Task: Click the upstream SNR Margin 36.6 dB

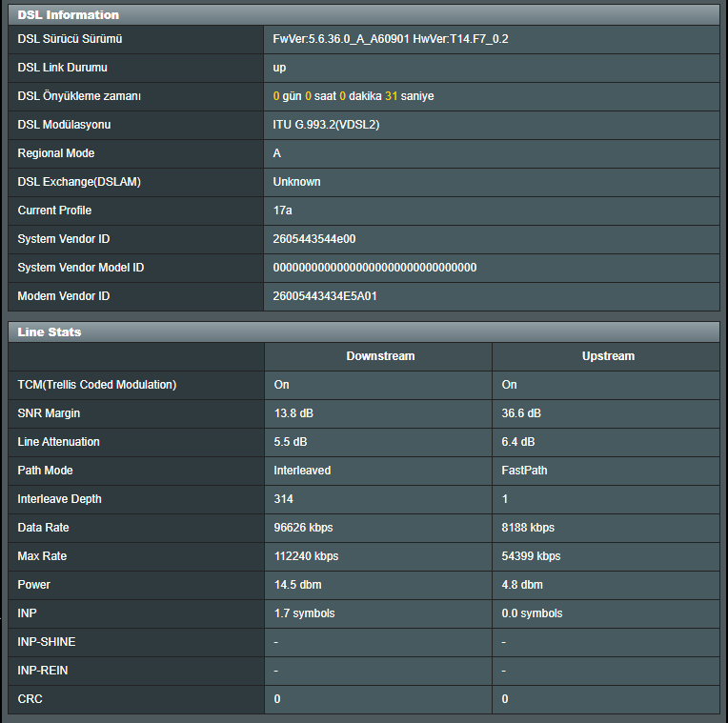Action: click(x=521, y=413)
